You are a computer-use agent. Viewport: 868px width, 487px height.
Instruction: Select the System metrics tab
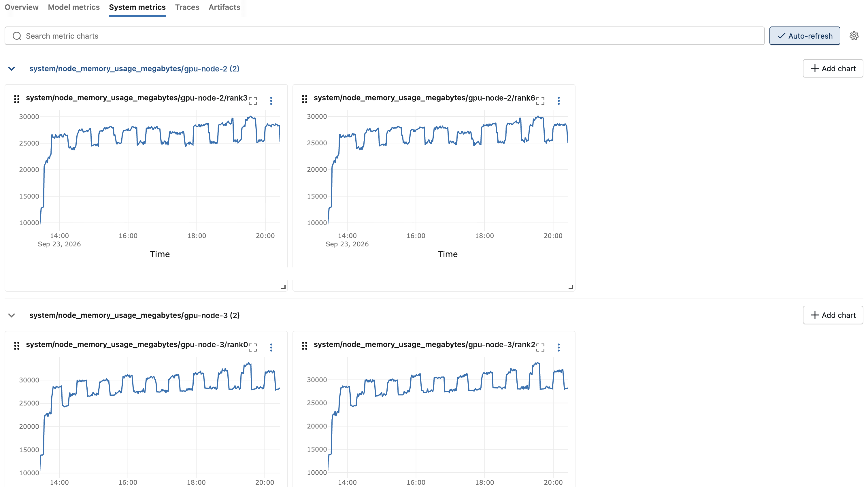pos(137,7)
